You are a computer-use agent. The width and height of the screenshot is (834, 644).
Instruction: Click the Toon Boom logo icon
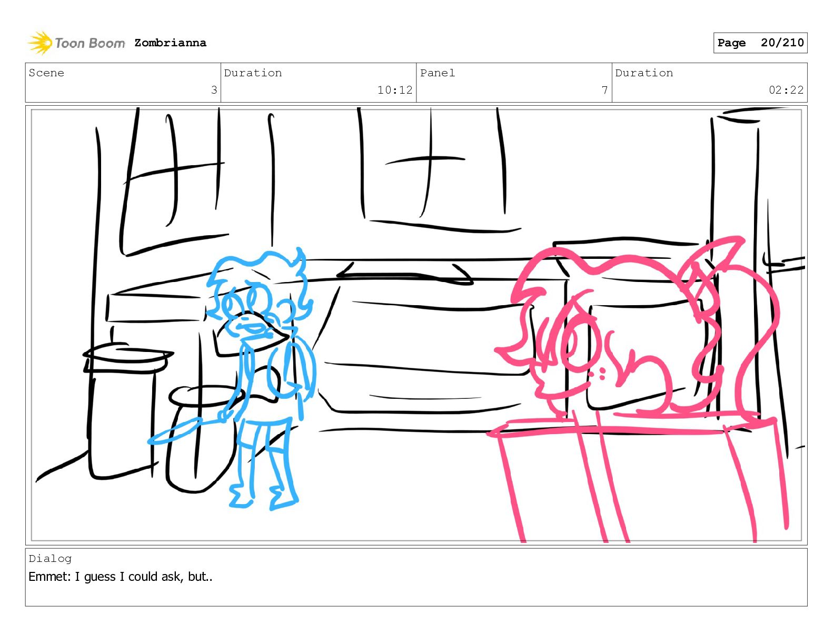pyautogui.click(x=40, y=43)
